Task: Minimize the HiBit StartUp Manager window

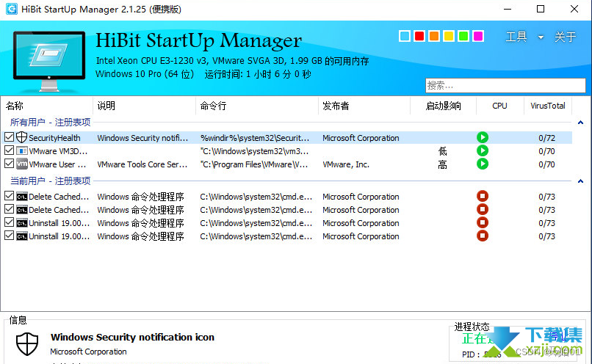Action: click(x=508, y=9)
